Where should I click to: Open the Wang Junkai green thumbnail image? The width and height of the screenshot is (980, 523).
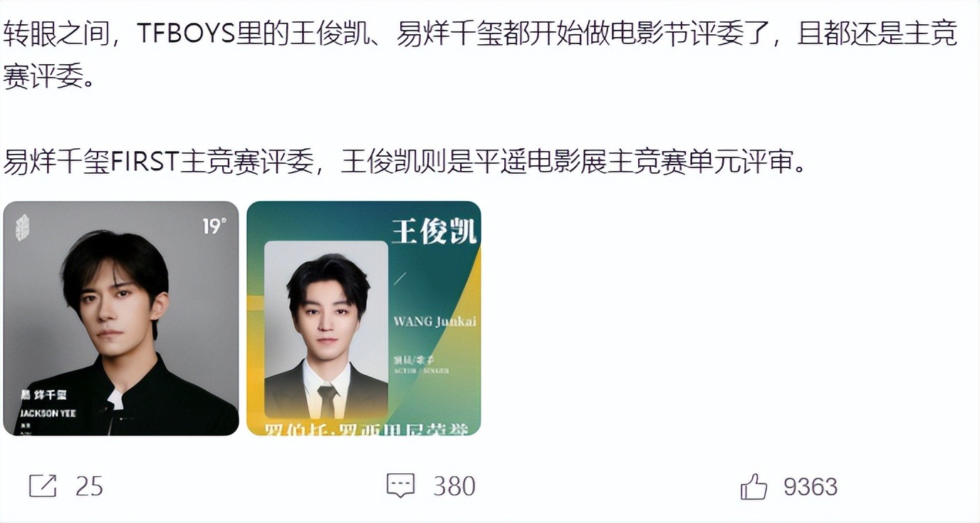click(364, 319)
